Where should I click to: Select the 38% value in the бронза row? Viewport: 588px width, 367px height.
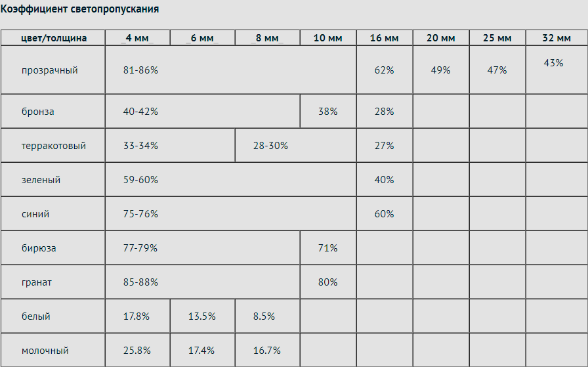click(x=327, y=112)
